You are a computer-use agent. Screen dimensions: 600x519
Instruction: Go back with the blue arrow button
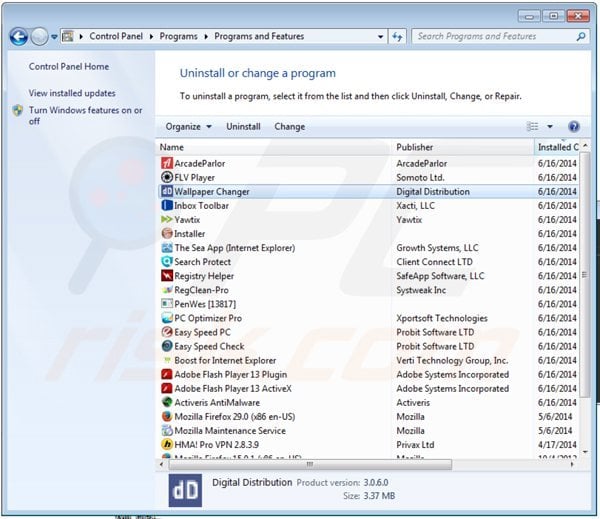pos(19,37)
